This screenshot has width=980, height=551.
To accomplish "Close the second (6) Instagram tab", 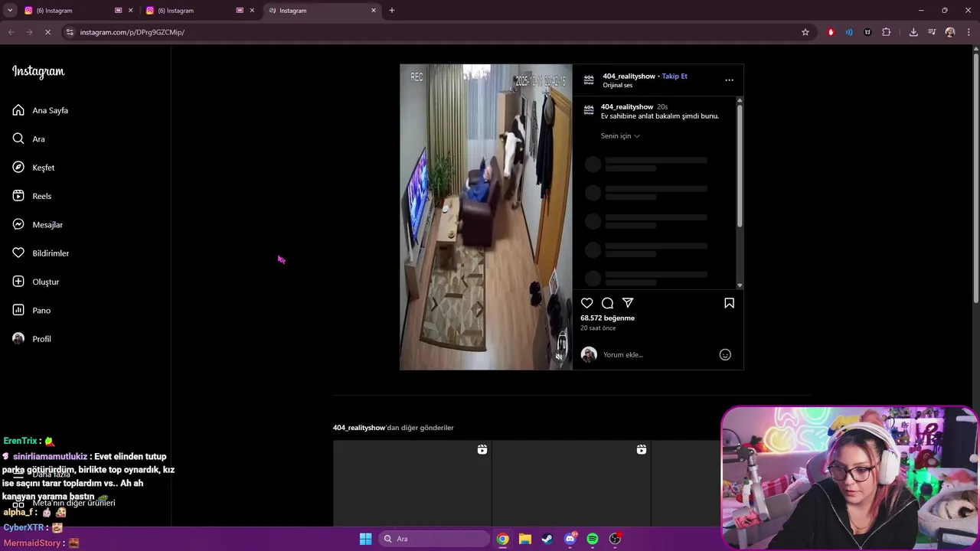I will (252, 11).
